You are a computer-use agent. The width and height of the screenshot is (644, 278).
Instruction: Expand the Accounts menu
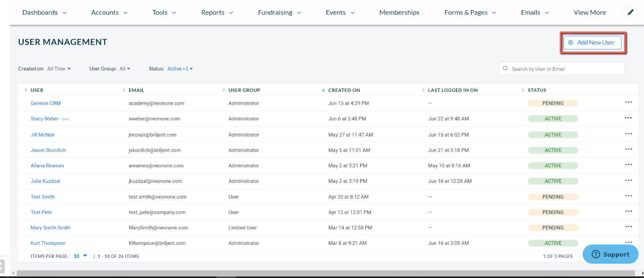click(x=109, y=13)
